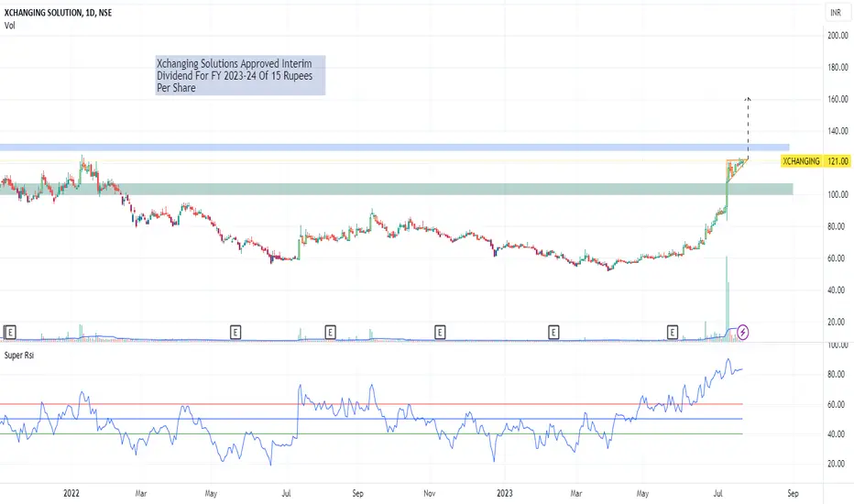
Task: Click the XCHANGING SOLUTION, 1D, NSE symbol title
Action: coord(58,13)
